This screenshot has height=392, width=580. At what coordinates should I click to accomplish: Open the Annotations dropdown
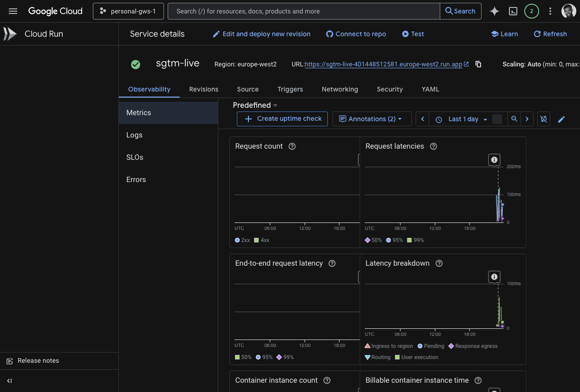371,119
